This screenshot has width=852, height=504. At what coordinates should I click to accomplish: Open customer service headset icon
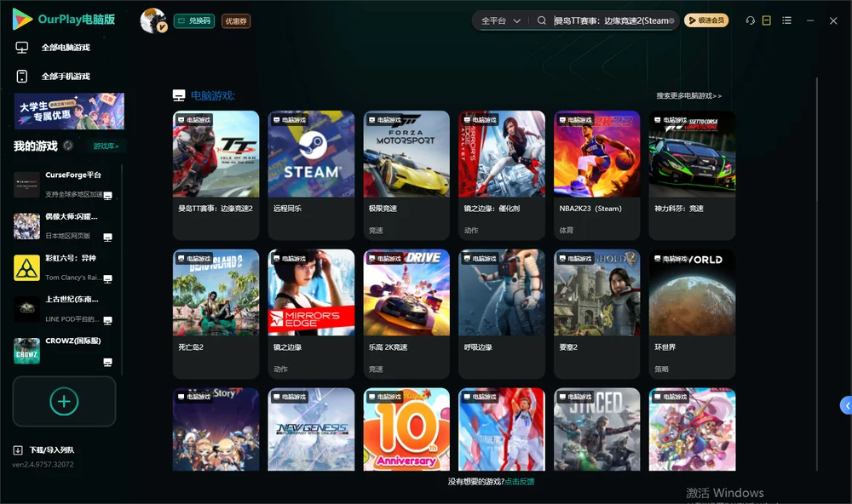(x=751, y=20)
